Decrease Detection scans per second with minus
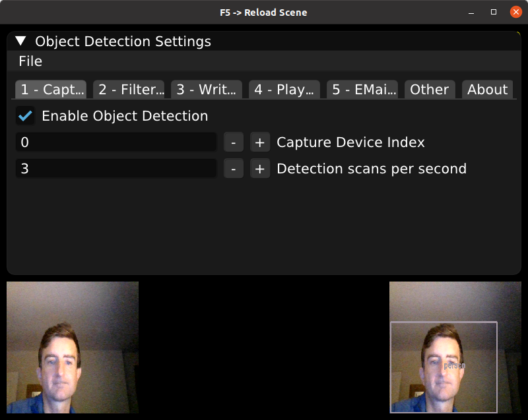 click(x=233, y=168)
